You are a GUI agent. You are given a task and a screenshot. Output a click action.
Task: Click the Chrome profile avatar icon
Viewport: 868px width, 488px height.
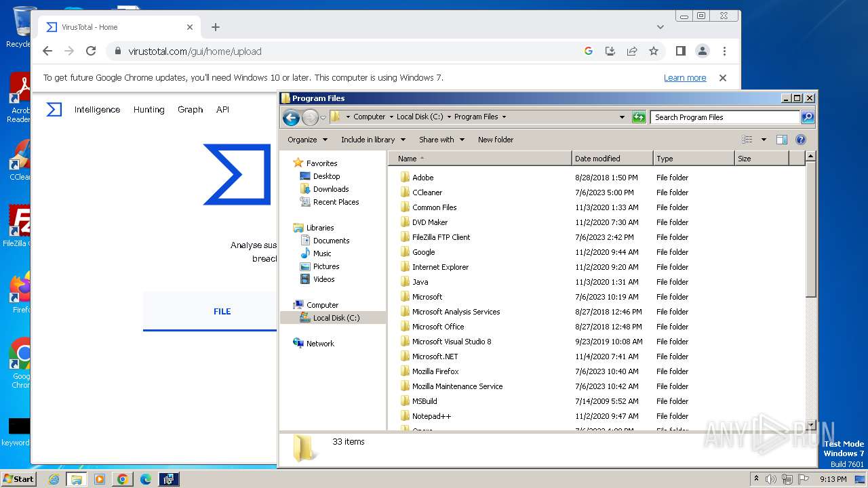pyautogui.click(x=703, y=51)
